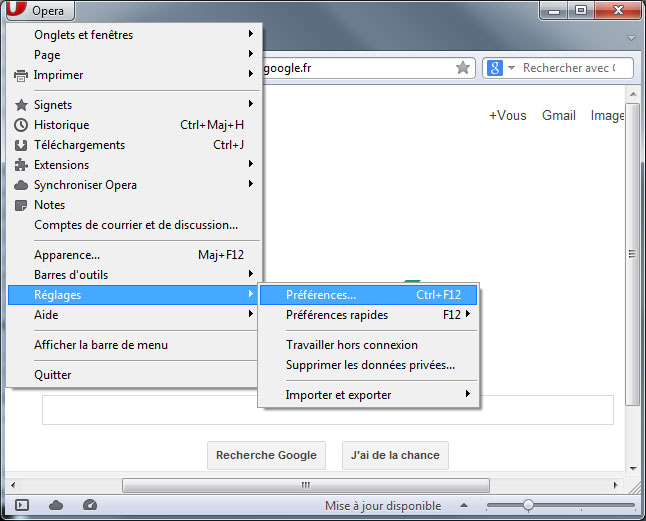Click the Recherche Google button
The width and height of the screenshot is (646, 521).
(x=266, y=455)
